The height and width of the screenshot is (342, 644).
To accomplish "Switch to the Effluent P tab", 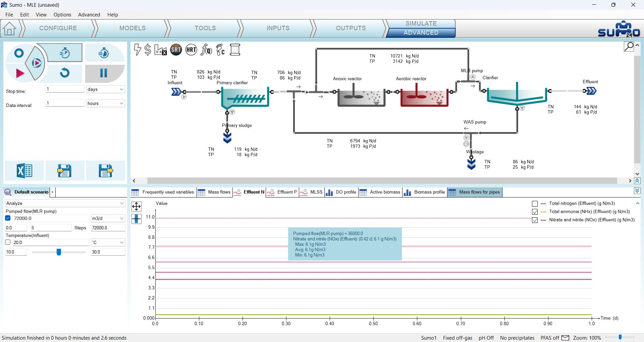I will pyautogui.click(x=282, y=192).
